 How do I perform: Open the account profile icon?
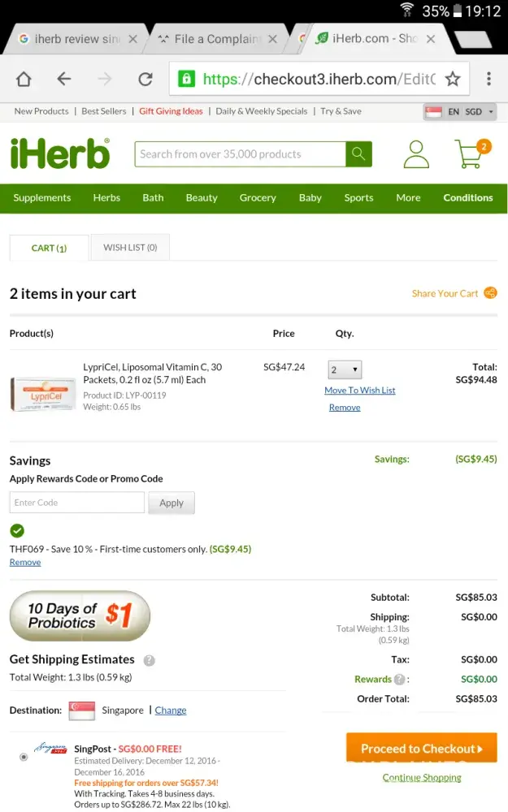[x=416, y=154]
